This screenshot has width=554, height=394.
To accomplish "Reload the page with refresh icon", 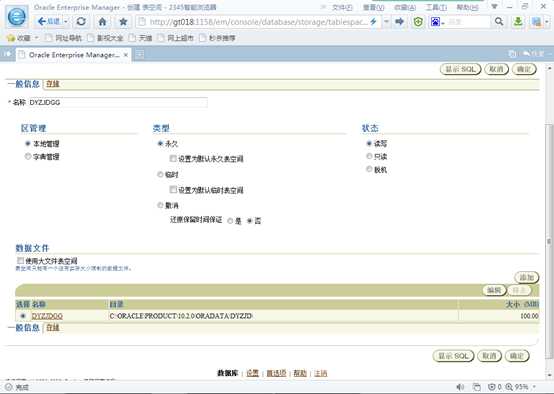I will tap(81, 22).
